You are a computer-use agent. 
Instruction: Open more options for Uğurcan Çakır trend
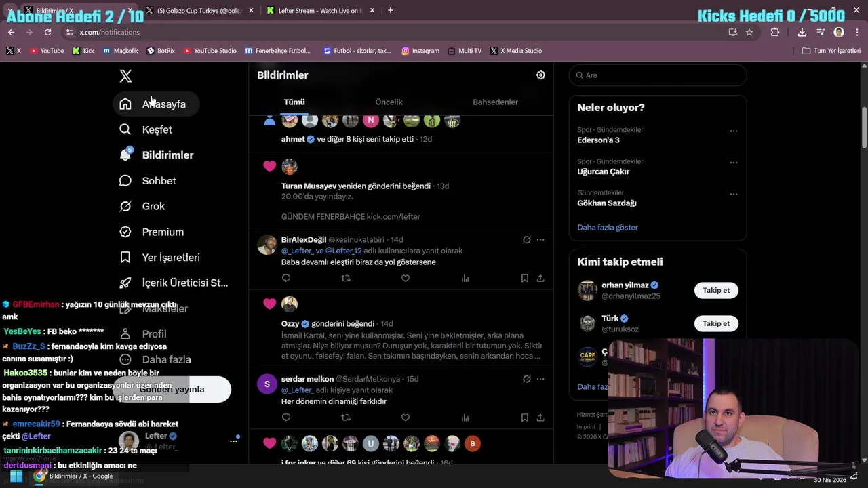(x=733, y=163)
